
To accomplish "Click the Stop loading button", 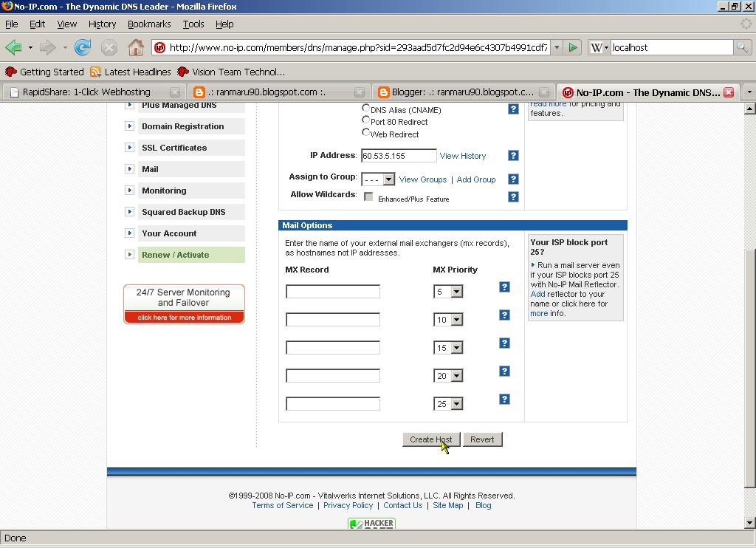I will tap(109, 47).
